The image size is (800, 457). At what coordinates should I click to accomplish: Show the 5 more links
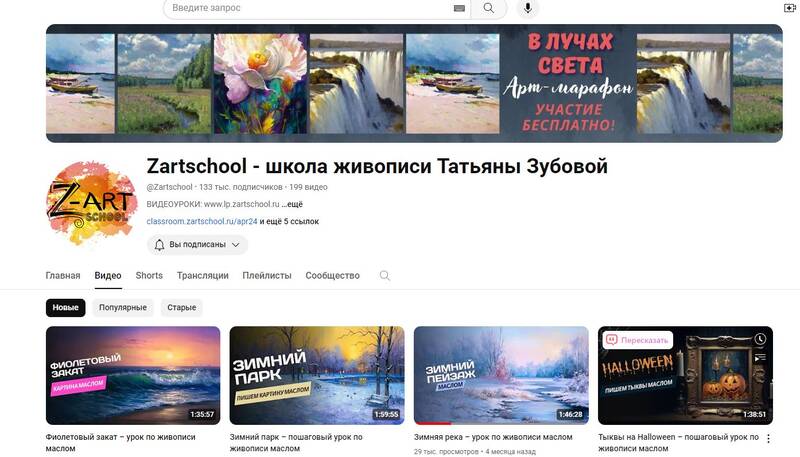289,221
